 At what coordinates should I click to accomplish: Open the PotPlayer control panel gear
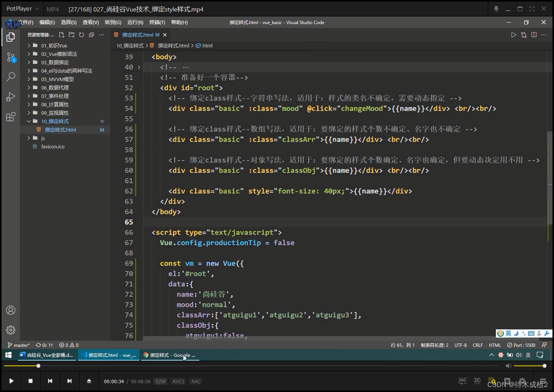tap(522, 381)
